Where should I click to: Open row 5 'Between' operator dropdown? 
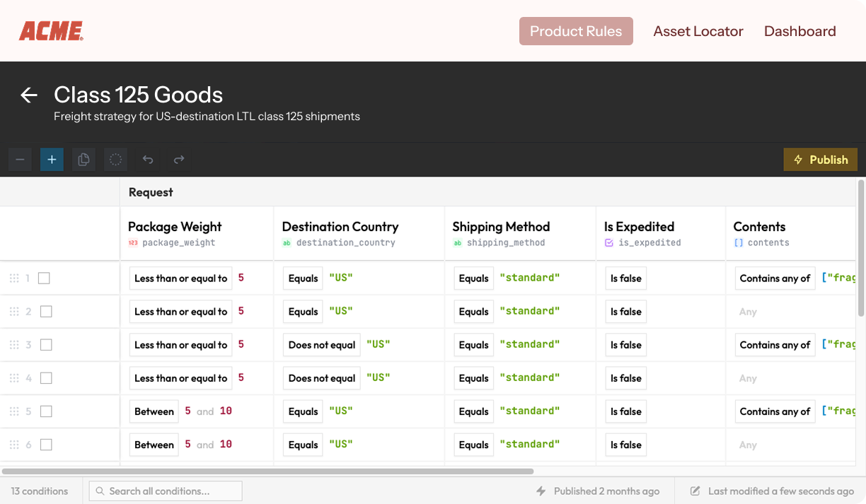[x=154, y=411]
